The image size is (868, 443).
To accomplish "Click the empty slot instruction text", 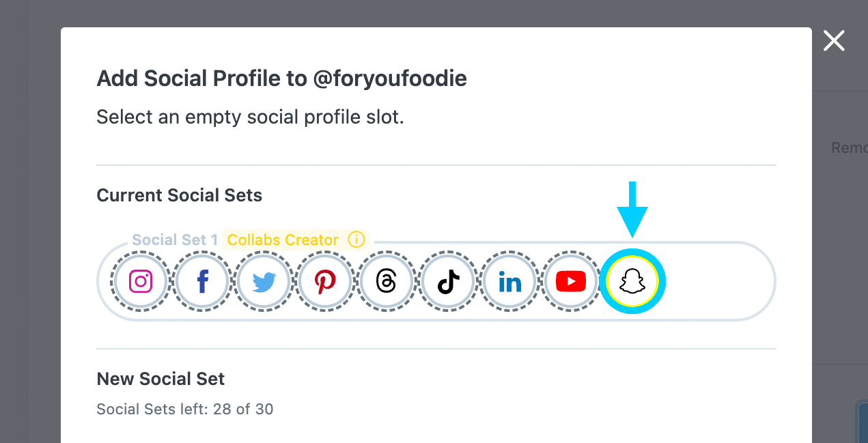I will [251, 117].
